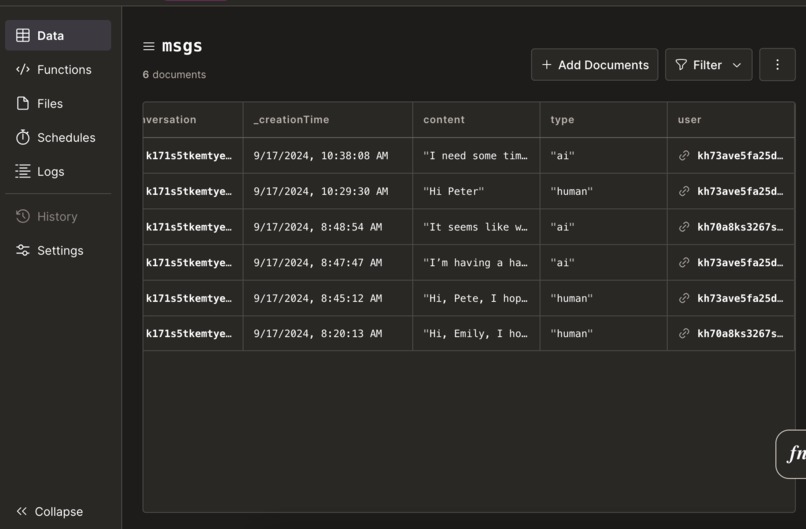Toggle the table list hamburger icon next to msgs
Screen dimensions: 806x529
(149, 46)
